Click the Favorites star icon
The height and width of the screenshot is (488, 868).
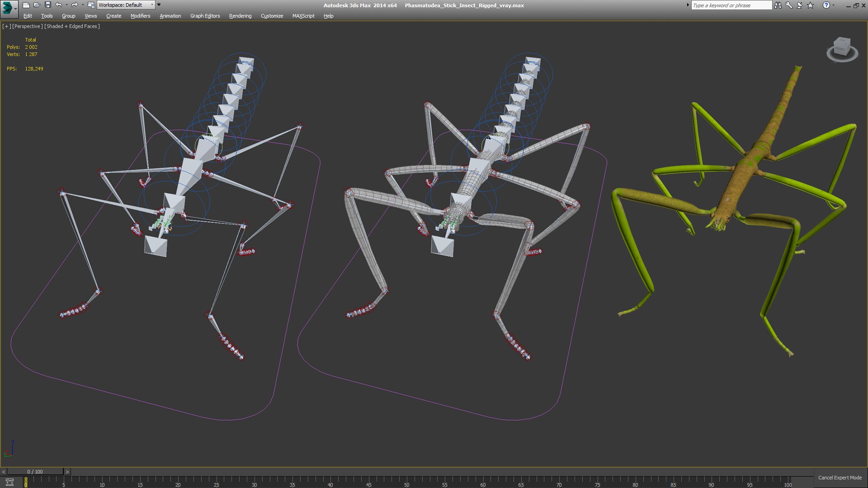pyautogui.click(x=811, y=5)
